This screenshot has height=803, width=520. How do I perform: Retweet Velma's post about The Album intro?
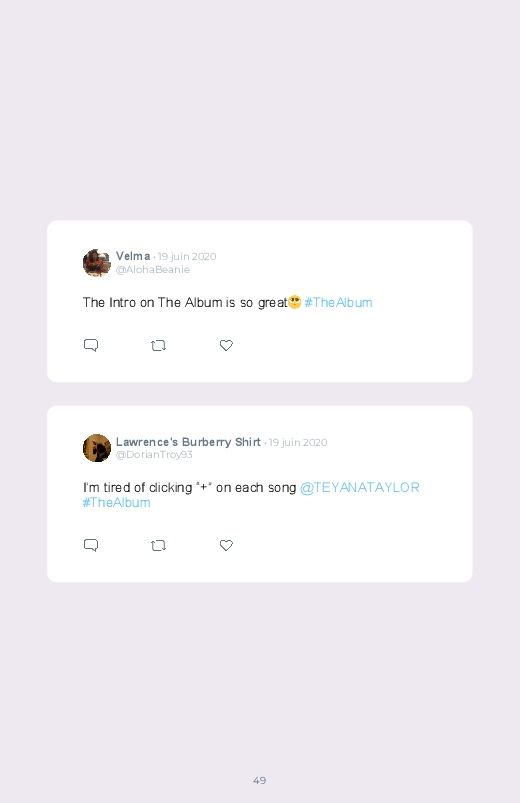point(158,346)
